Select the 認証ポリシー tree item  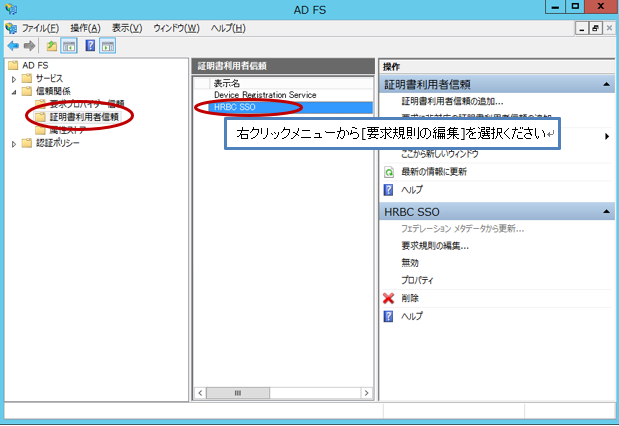coord(58,143)
